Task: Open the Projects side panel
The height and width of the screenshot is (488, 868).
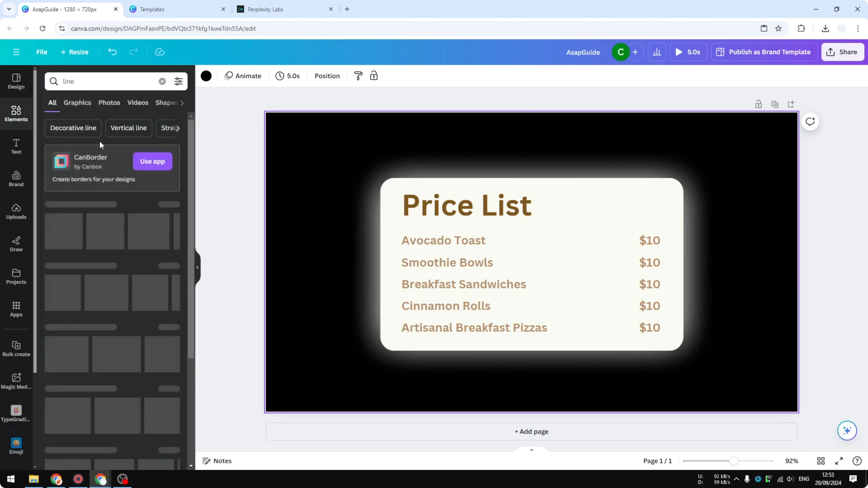Action: 16,277
